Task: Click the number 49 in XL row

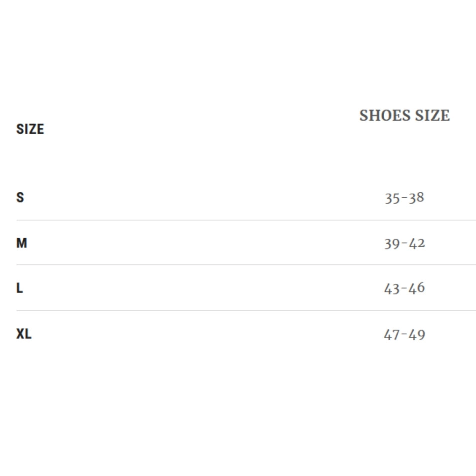Action: [x=417, y=334]
